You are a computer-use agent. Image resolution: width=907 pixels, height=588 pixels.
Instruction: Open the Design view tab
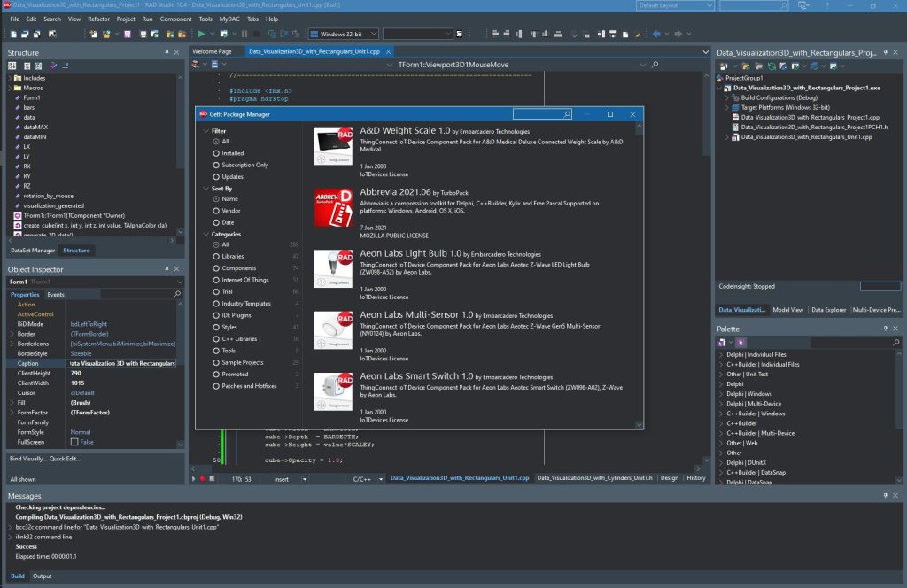tap(670, 477)
